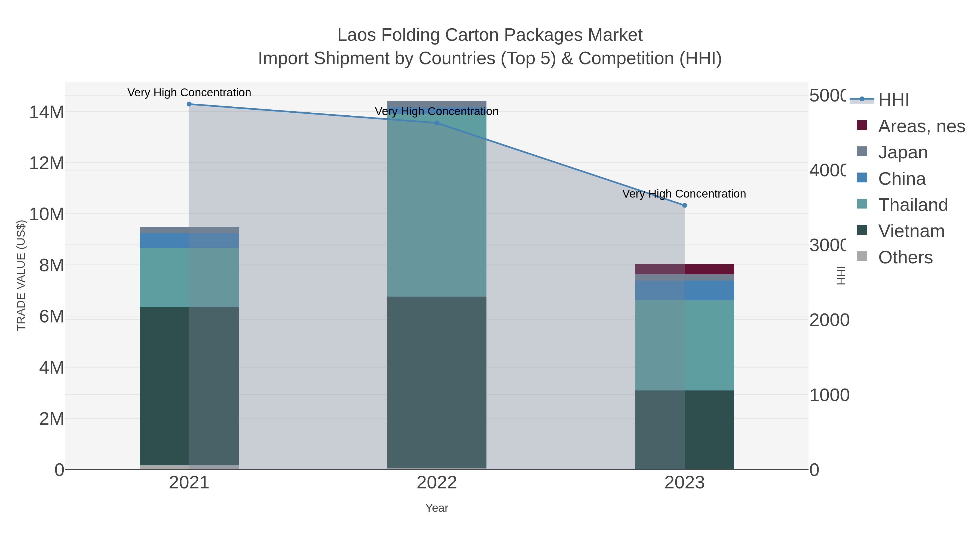Click the 2023 x-axis year label
This screenshot has width=980, height=551.
[684, 483]
